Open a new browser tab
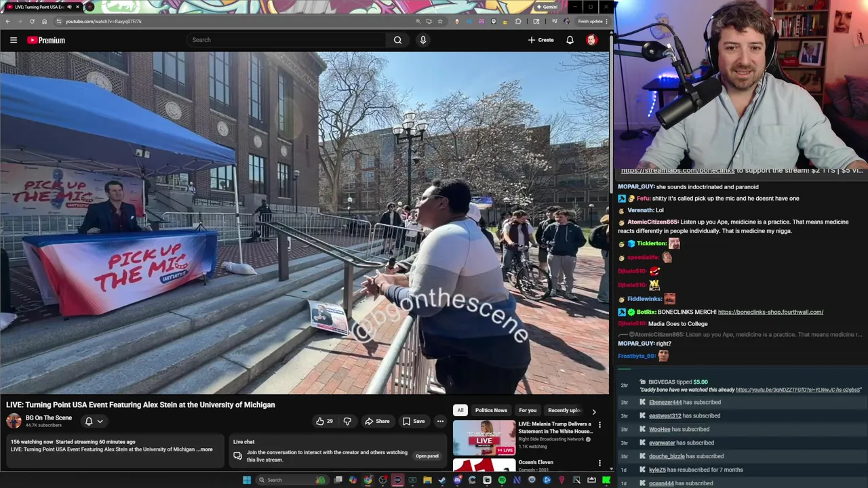 pyautogui.click(x=90, y=7)
